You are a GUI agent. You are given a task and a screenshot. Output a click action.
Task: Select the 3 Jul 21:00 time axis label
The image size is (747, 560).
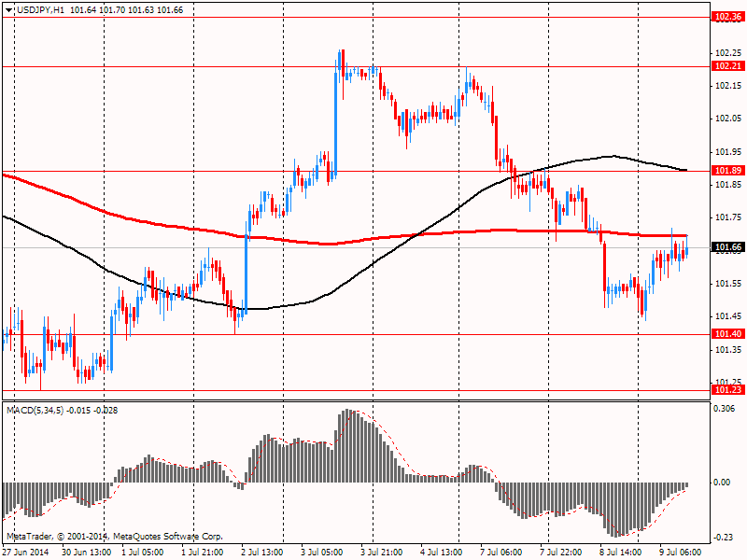tap(382, 552)
